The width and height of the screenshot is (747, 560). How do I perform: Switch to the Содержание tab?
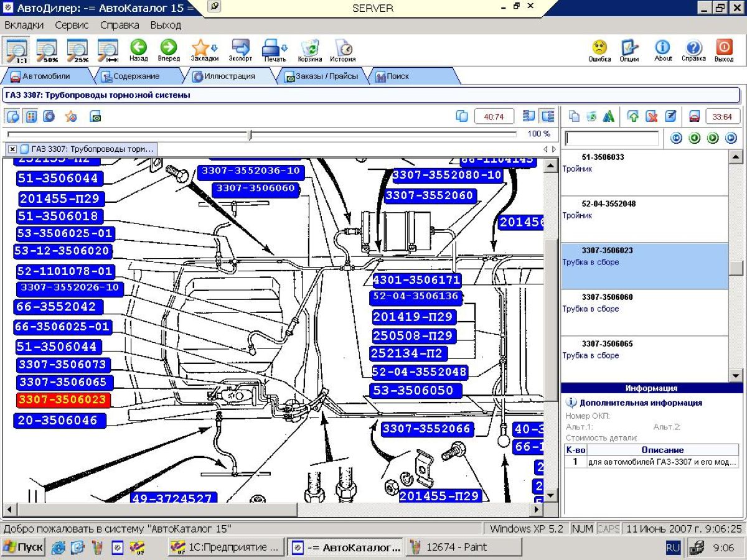click(x=136, y=77)
